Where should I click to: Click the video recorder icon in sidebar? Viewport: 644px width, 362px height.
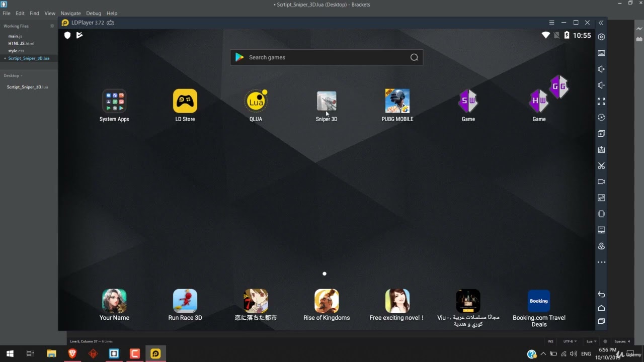click(x=601, y=182)
